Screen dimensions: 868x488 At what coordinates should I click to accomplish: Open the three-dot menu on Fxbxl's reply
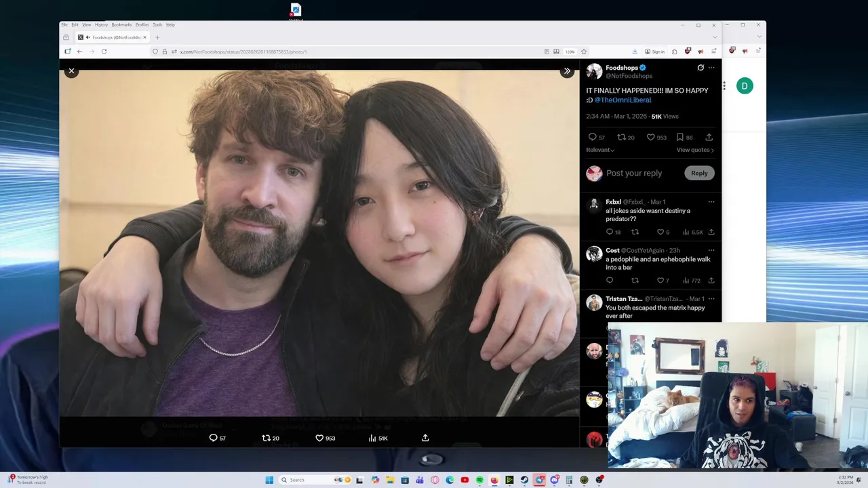tap(711, 202)
